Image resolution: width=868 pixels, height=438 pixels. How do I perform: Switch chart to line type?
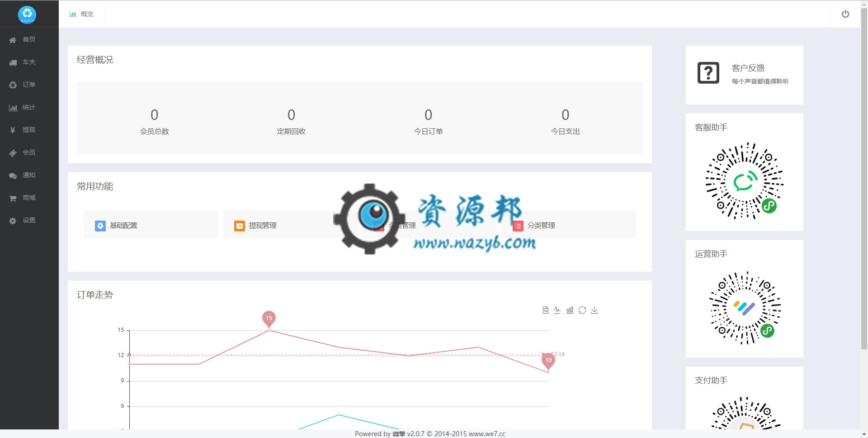[557, 310]
